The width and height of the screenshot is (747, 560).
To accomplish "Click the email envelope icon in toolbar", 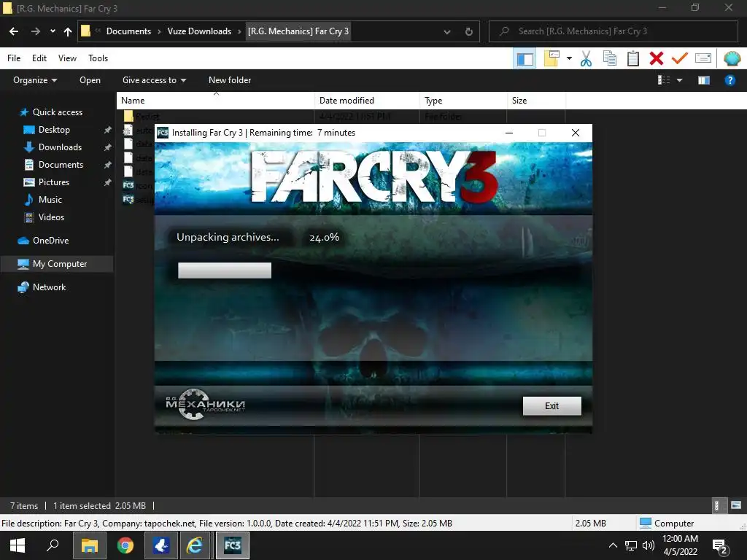I will [x=703, y=58].
